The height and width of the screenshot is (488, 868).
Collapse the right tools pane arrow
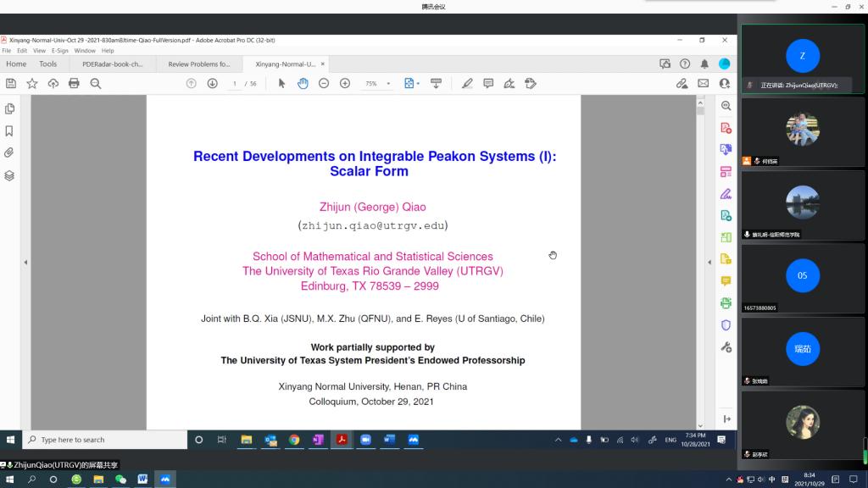pos(709,262)
